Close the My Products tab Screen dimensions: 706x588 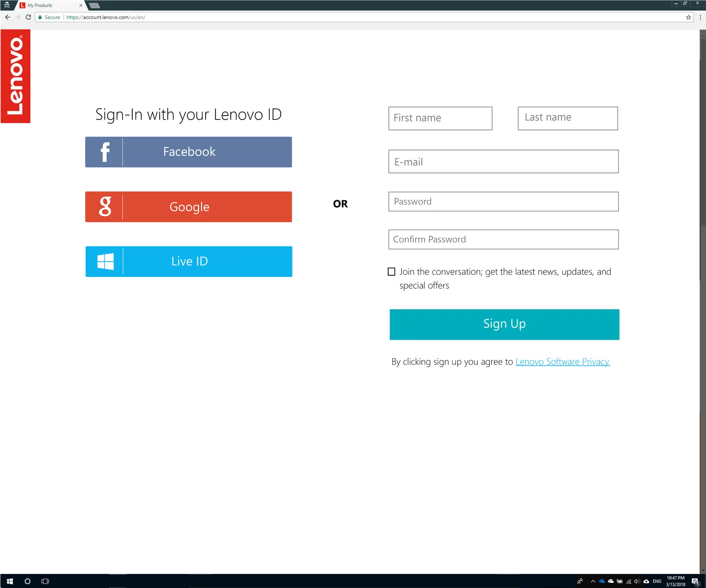click(x=81, y=5)
